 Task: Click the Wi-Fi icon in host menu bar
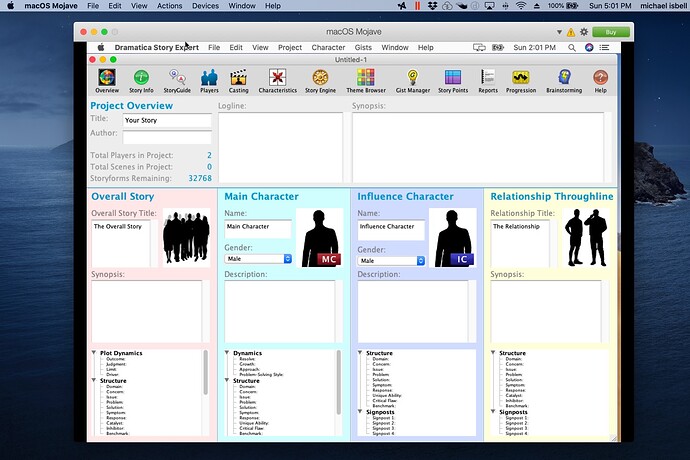click(521, 6)
